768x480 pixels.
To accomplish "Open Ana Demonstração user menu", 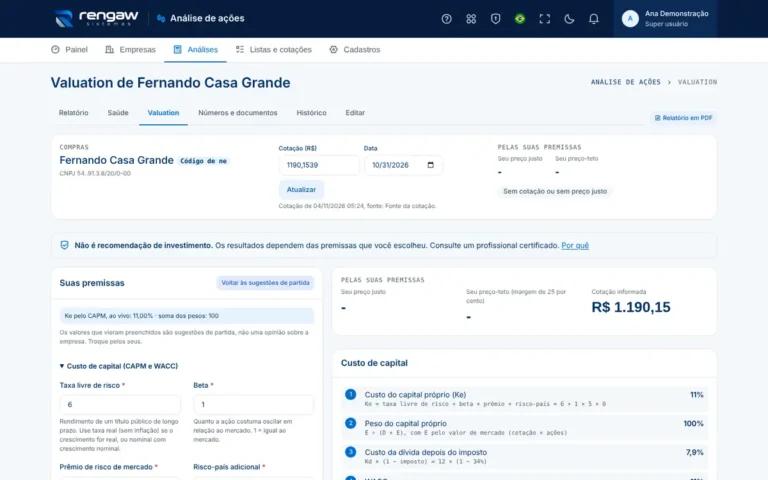I will pos(665,19).
